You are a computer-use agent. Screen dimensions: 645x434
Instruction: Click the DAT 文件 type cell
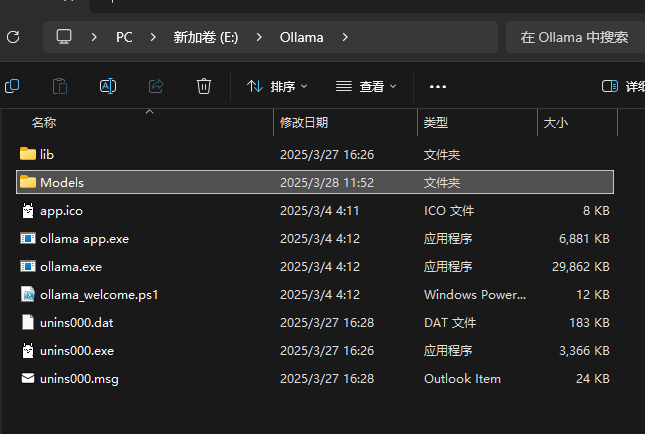click(450, 323)
